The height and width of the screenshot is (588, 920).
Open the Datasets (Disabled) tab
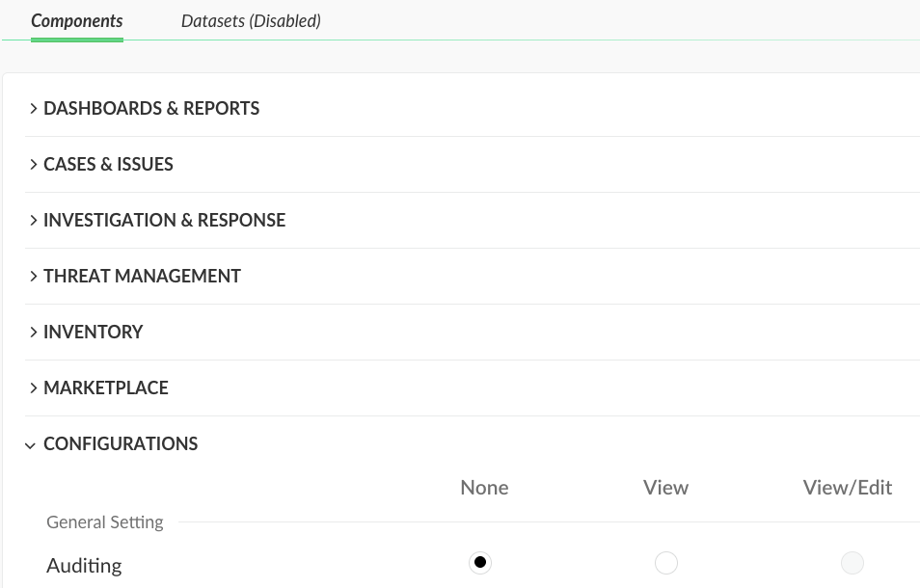(x=251, y=20)
